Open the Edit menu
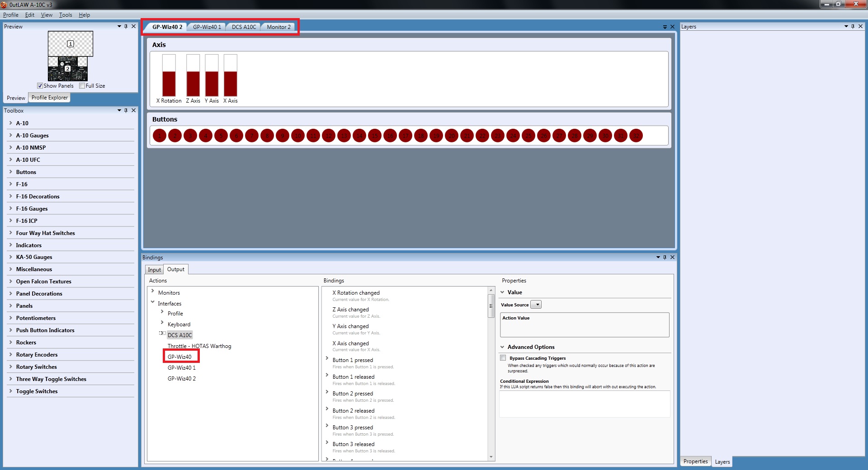 30,15
